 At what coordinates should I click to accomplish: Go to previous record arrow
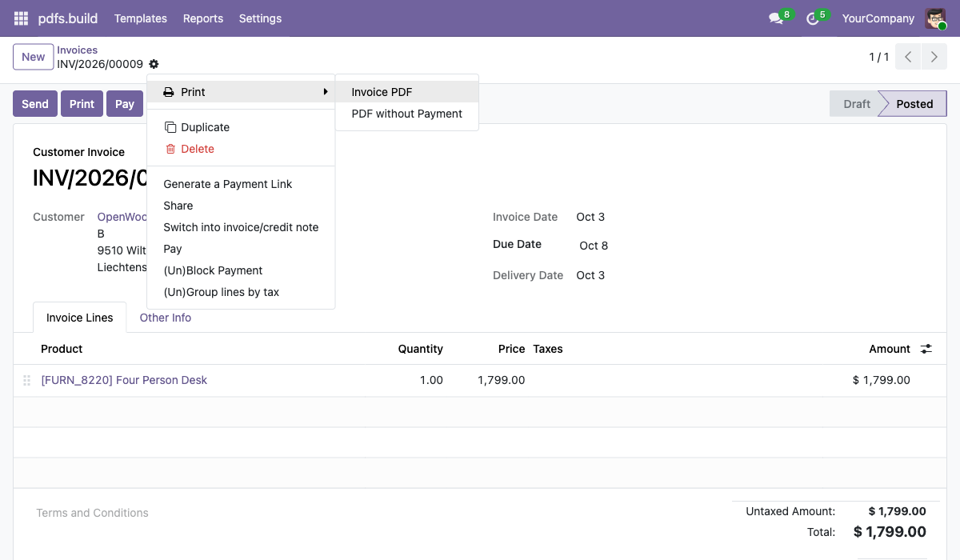[x=908, y=57]
